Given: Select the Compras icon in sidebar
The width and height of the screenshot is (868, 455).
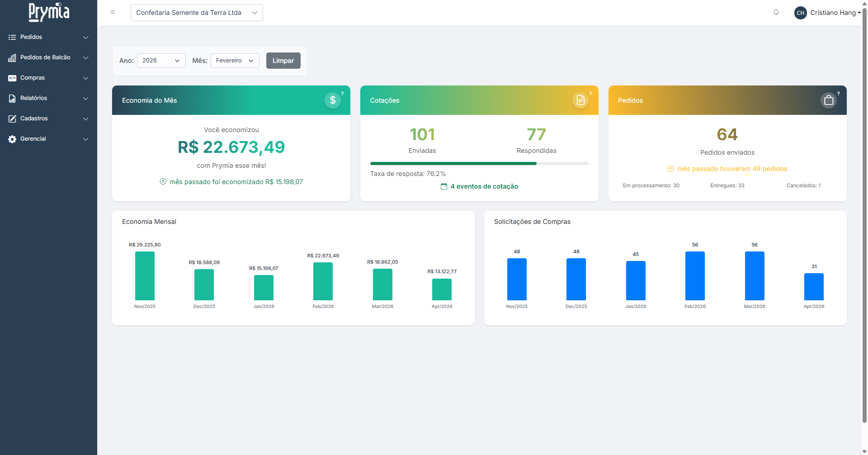Looking at the screenshot, I should (x=12, y=78).
